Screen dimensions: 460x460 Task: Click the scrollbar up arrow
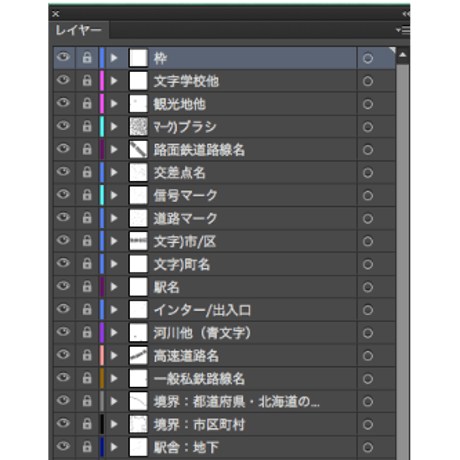(x=403, y=55)
